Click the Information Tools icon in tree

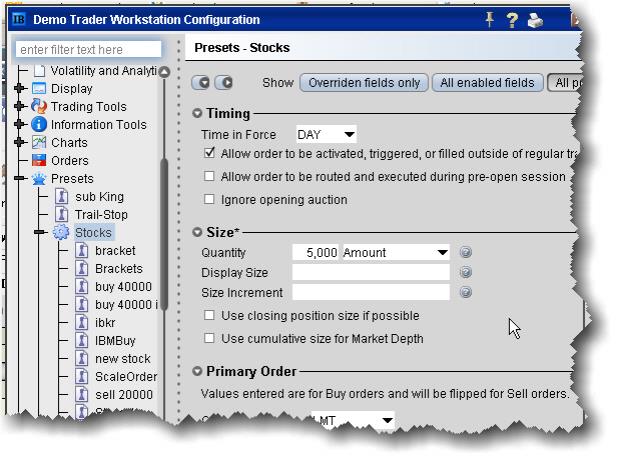pos(39,125)
